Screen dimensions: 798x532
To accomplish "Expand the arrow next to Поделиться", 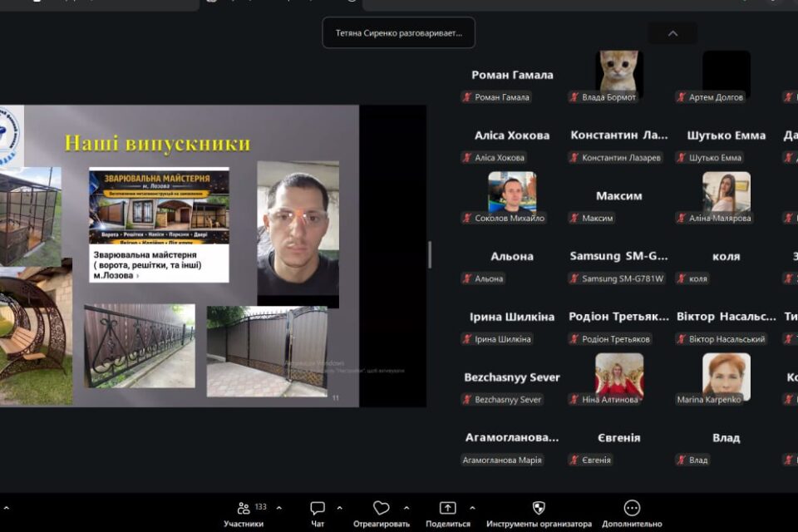I will 472,508.
